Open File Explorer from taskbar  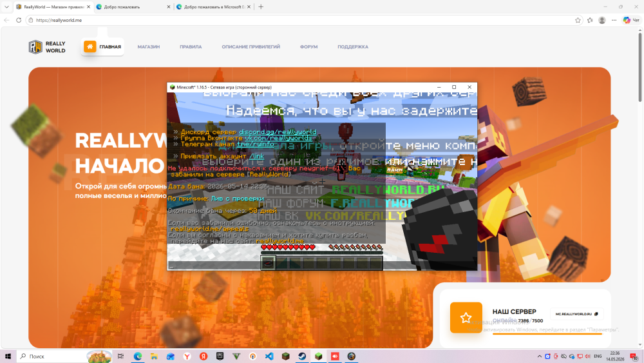154,357
